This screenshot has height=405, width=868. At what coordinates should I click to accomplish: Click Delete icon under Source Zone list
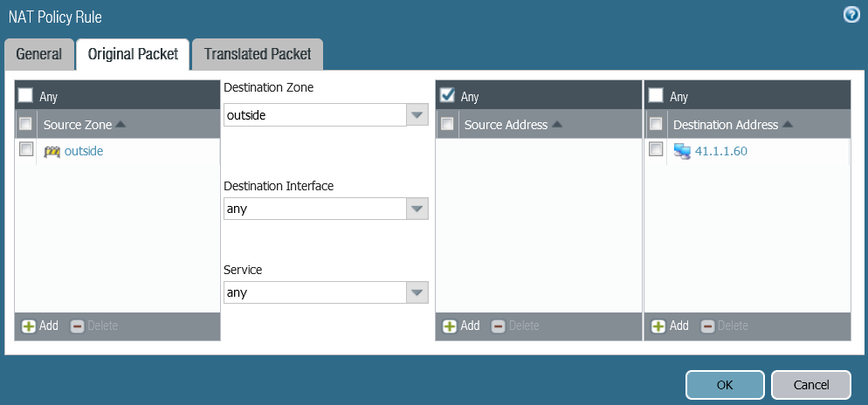77,326
